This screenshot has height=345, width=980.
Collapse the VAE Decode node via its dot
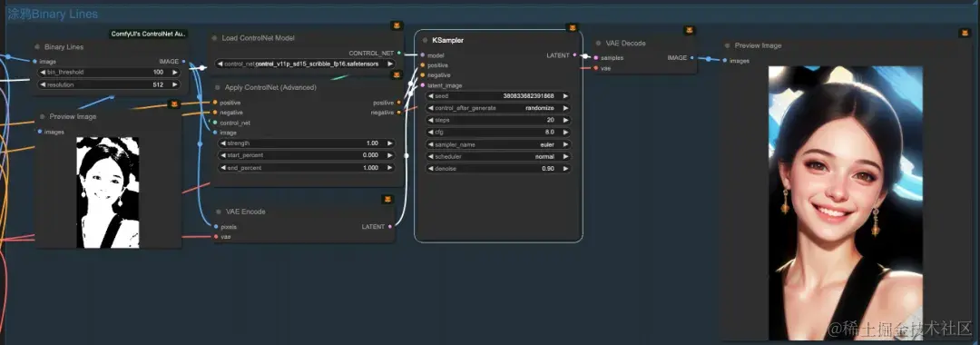tap(598, 44)
